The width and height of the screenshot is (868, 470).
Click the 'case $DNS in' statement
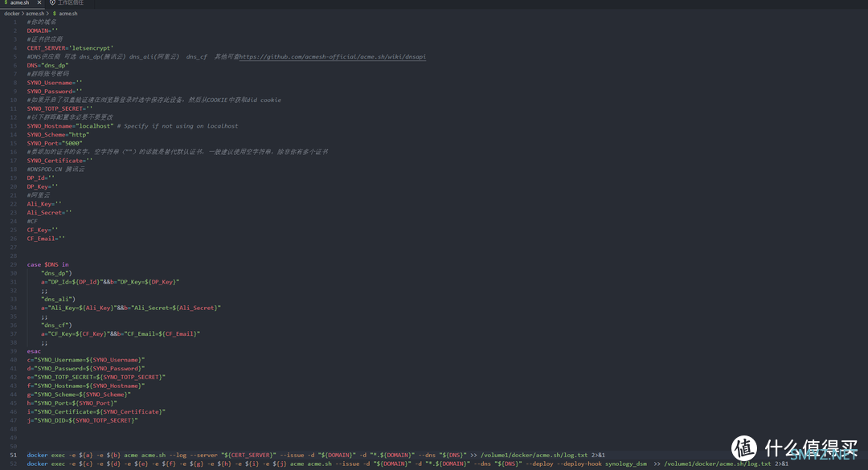coord(47,264)
